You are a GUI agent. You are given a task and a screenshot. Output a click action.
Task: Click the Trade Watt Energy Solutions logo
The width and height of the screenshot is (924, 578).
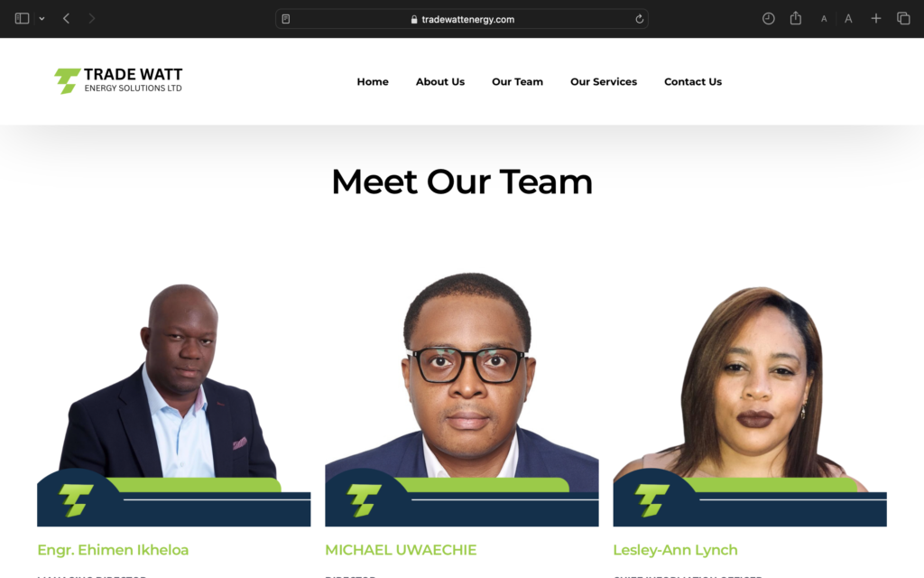click(118, 80)
